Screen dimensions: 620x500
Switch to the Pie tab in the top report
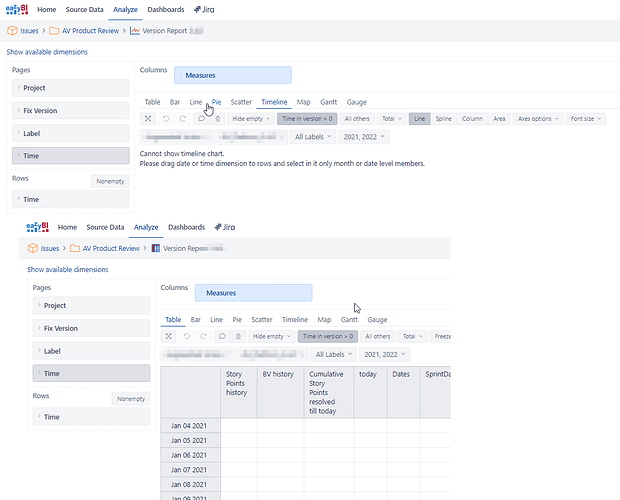tap(216, 102)
